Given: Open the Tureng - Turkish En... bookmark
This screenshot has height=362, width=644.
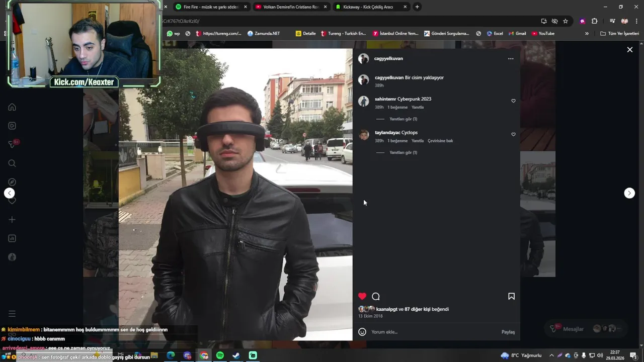Looking at the screenshot, I should pos(343,34).
